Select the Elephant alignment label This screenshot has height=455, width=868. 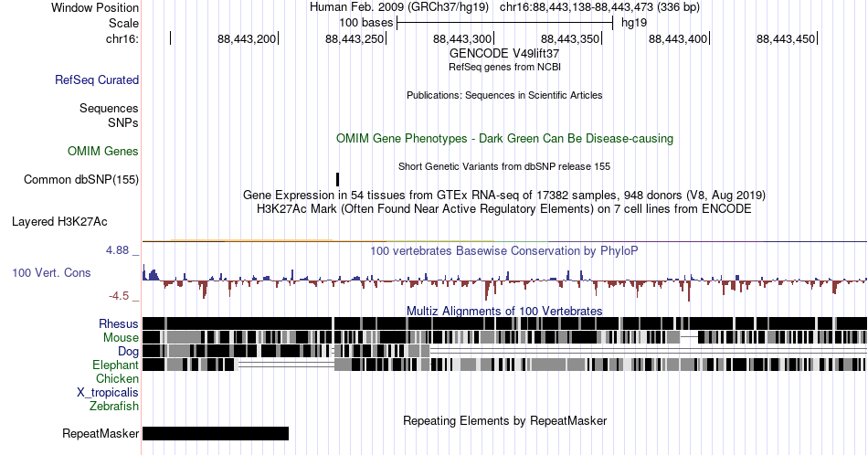pos(116,365)
